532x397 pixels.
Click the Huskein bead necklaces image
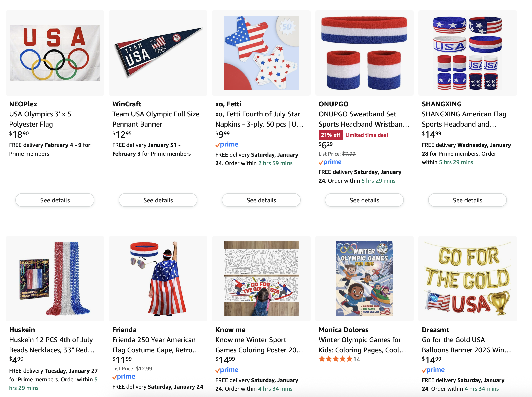coord(55,279)
